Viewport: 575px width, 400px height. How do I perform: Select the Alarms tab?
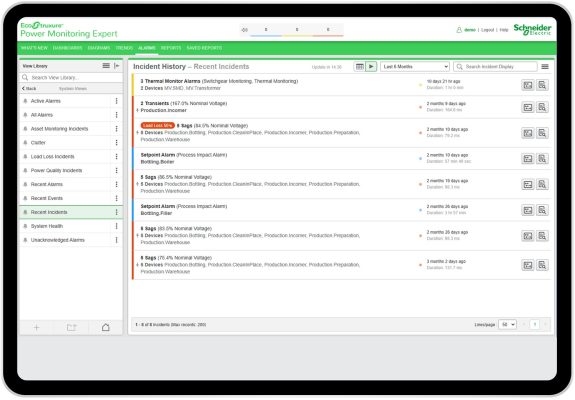[147, 48]
